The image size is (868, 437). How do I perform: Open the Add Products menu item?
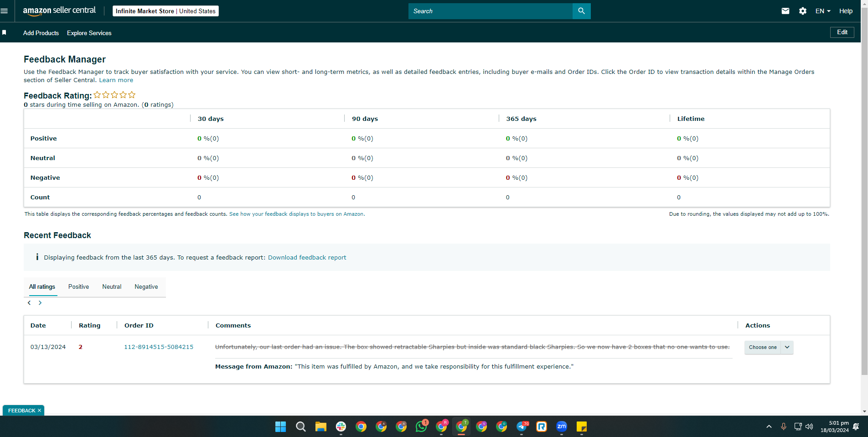pyautogui.click(x=41, y=33)
